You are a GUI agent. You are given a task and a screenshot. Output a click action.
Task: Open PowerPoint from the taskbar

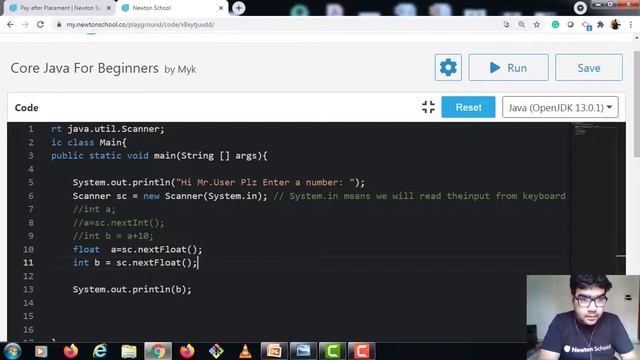pyautogui.click(x=274, y=351)
